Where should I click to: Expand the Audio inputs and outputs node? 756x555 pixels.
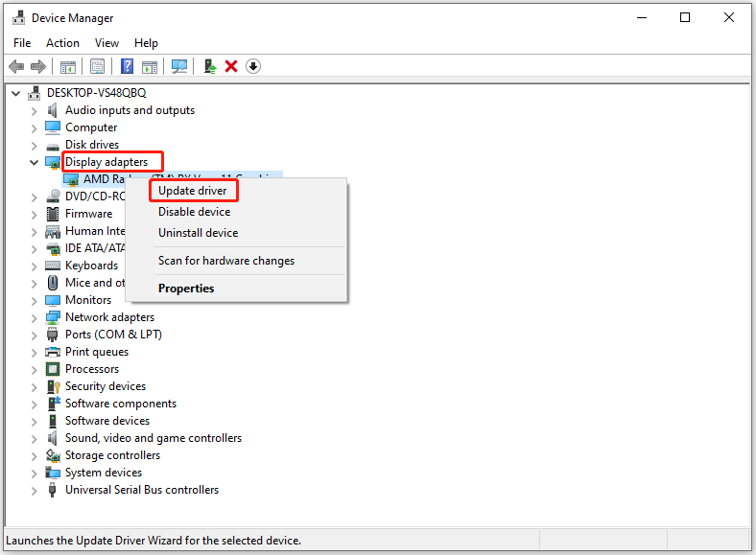pyautogui.click(x=34, y=111)
